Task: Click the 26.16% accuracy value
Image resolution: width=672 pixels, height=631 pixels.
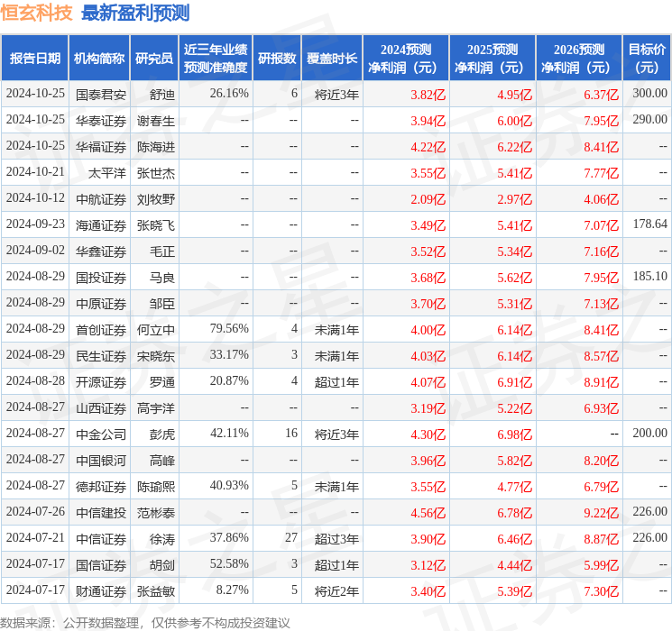Action: (x=229, y=94)
